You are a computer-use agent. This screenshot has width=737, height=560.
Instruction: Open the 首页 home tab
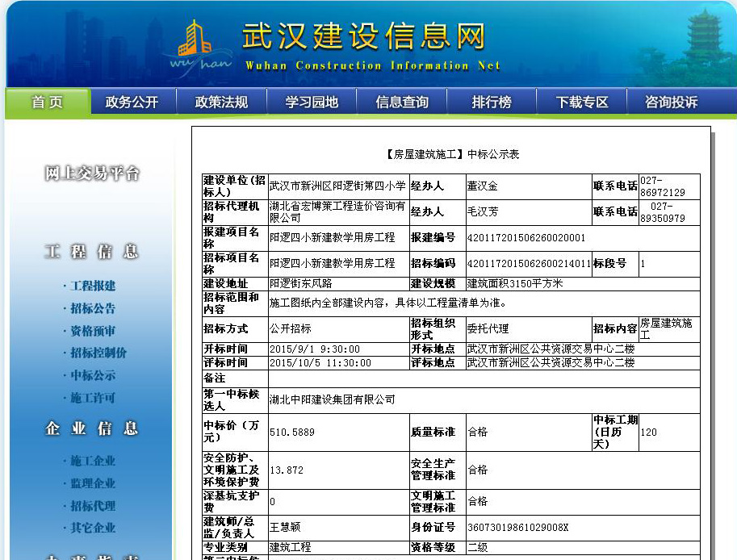(47, 102)
